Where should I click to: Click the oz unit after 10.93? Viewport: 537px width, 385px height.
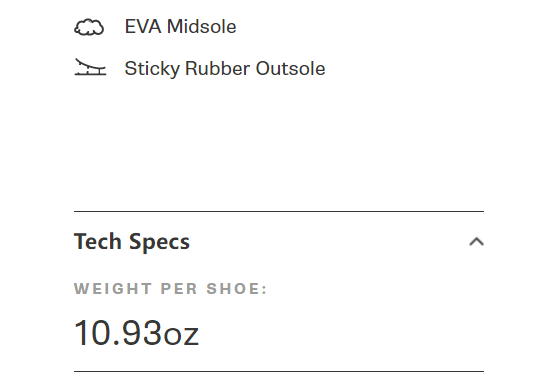coord(181,335)
